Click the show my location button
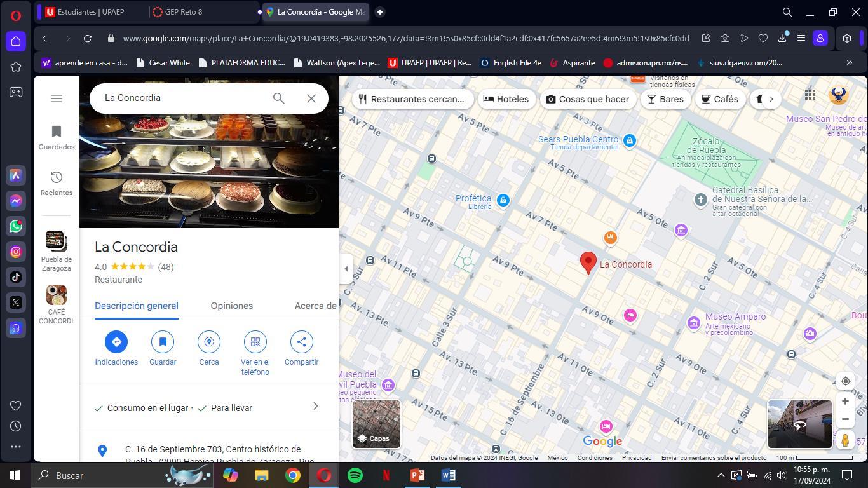The image size is (868, 488). [846, 381]
